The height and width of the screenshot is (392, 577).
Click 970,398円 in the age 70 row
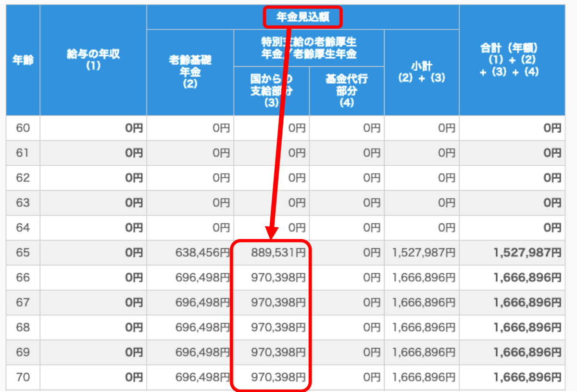[x=278, y=378]
